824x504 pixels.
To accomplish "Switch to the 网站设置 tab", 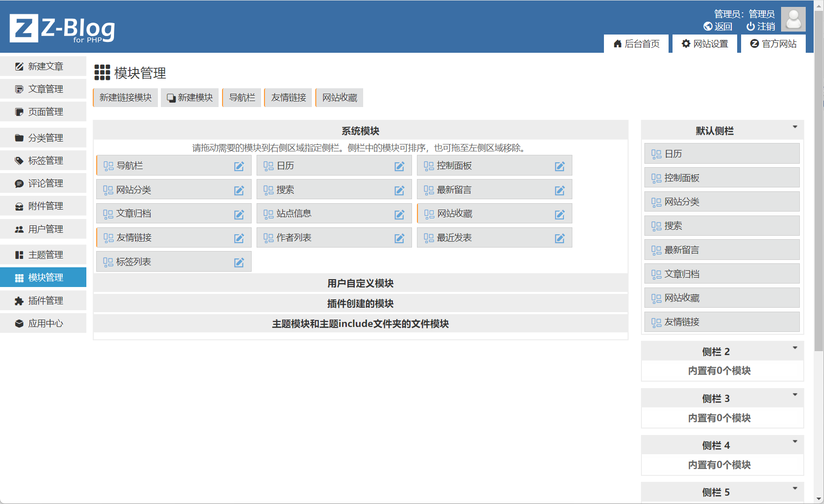I will (x=705, y=44).
